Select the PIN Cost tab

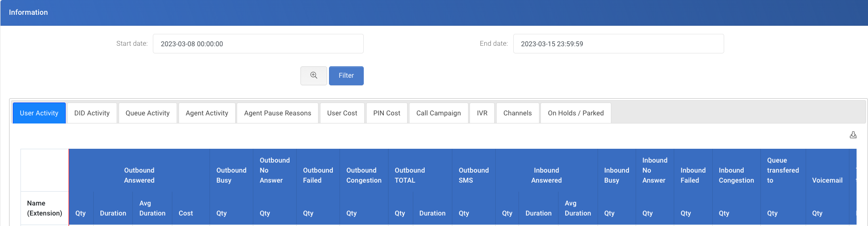click(x=387, y=113)
